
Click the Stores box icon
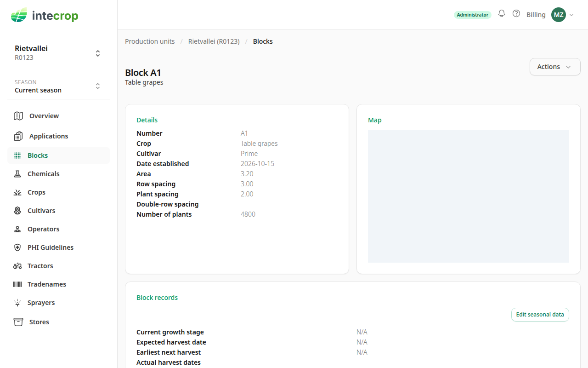(x=18, y=322)
